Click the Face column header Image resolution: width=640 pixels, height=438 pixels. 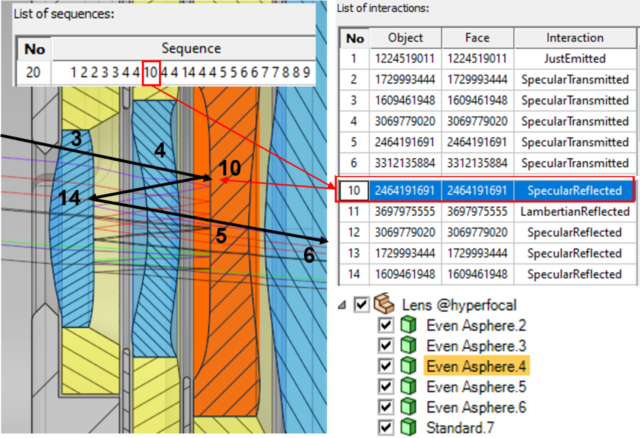tap(478, 38)
